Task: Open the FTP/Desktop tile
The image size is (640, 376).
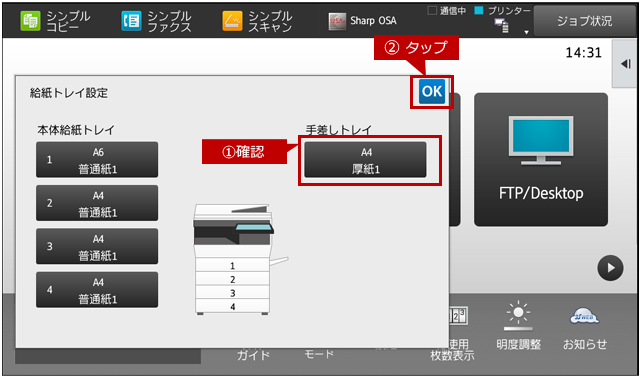Action: 541,160
